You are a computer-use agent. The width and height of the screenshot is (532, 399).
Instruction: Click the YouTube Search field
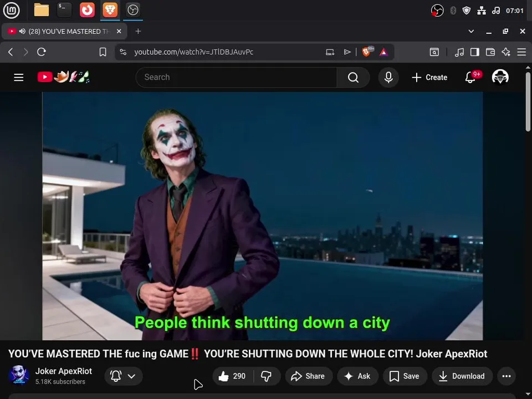coord(237,78)
